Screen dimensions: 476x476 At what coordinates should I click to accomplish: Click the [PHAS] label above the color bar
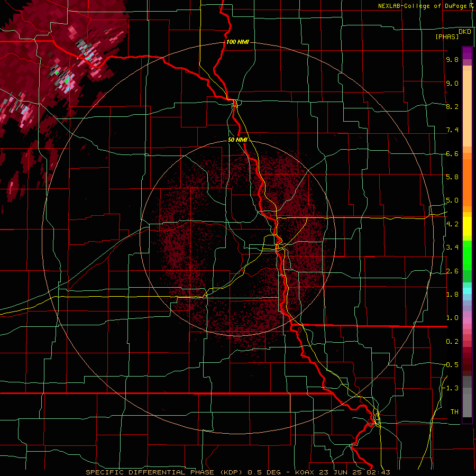click(447, 37)
